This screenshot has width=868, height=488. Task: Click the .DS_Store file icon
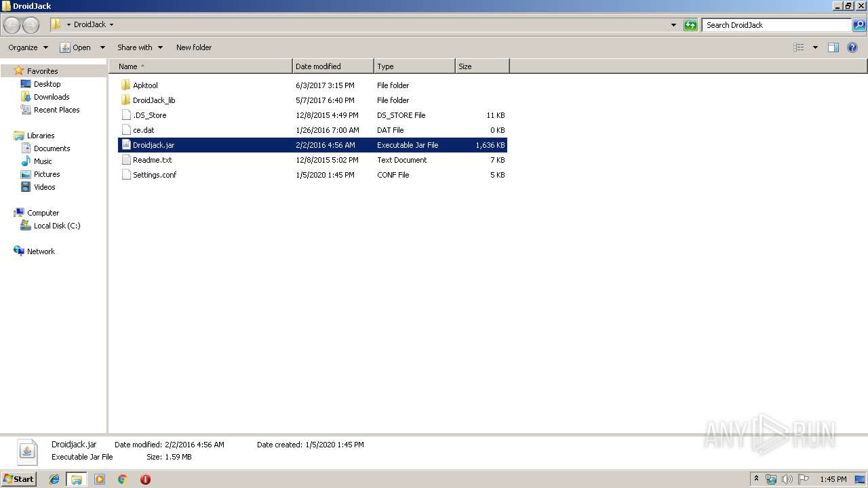(125, 115)
